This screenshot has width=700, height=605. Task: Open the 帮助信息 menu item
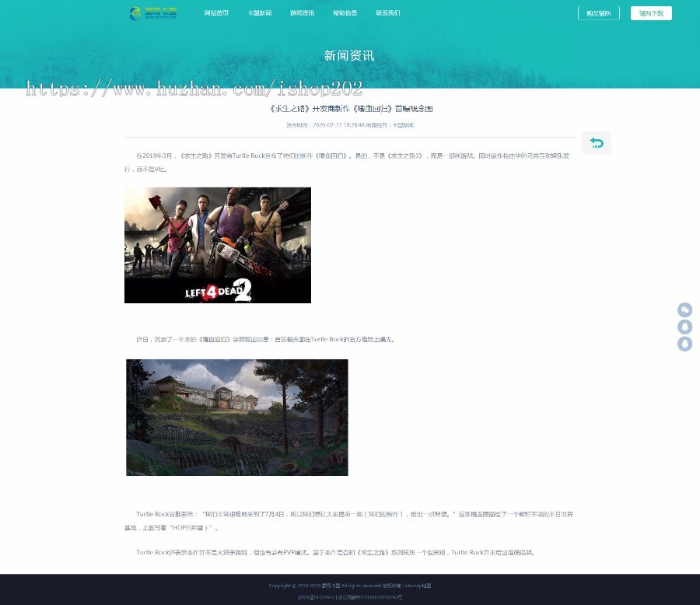[x=345, y=13]
